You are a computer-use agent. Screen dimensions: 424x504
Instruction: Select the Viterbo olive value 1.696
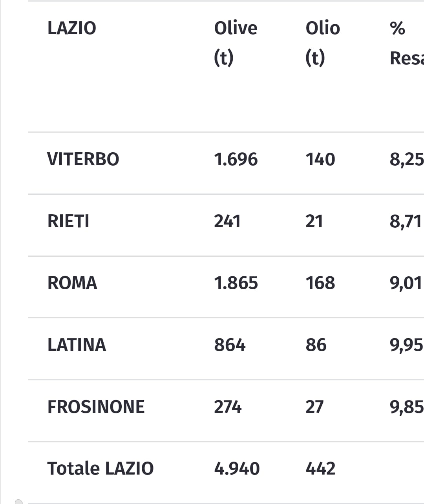click(x=236, y=159)
